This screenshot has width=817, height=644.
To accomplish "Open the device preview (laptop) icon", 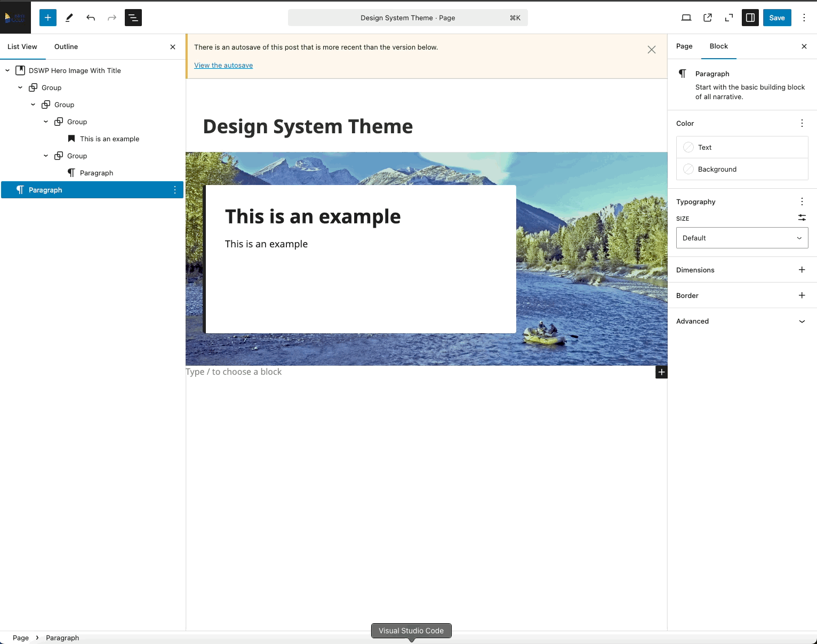I will click(686, 18).
